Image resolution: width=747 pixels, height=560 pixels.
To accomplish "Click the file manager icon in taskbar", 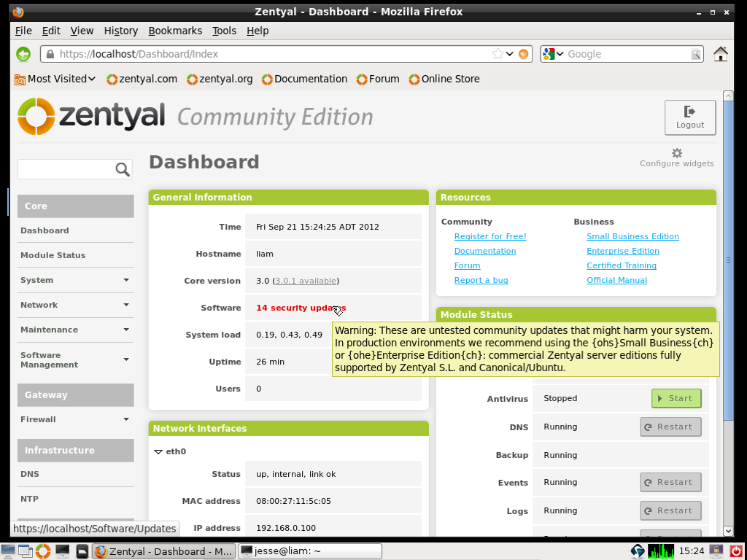I will coord(82,551).
